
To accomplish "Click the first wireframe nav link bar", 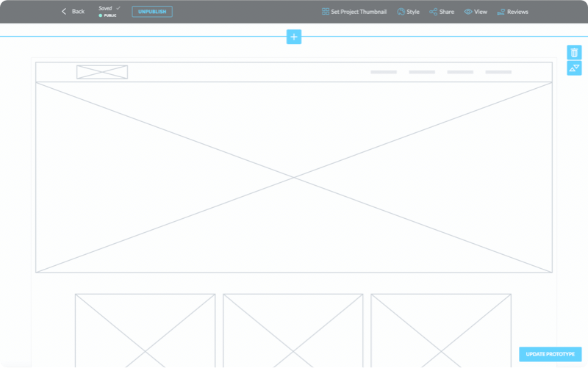I will [384, 72].
